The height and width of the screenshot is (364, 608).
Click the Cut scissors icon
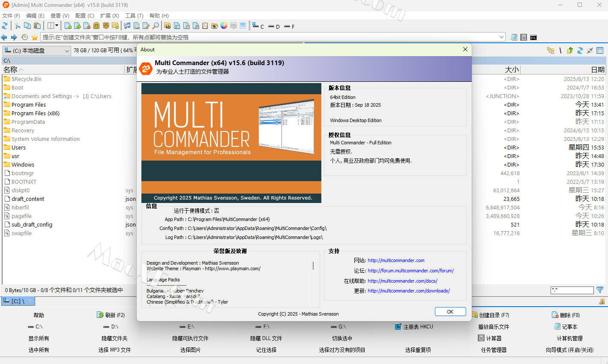[18, 26]
